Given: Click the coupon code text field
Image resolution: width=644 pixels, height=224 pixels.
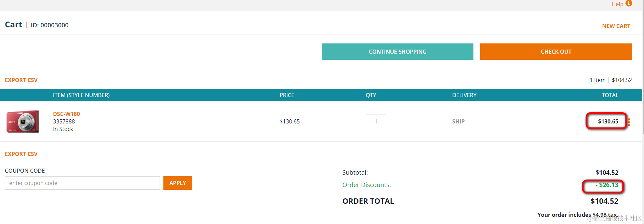Looking at the screenshot, I should 82,183.
